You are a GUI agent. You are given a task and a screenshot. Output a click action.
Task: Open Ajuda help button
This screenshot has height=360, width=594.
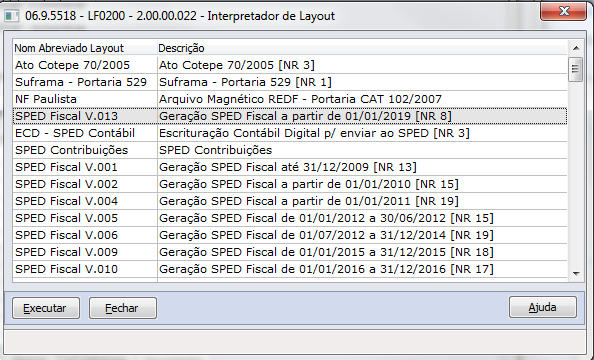[x=542, y=307]
